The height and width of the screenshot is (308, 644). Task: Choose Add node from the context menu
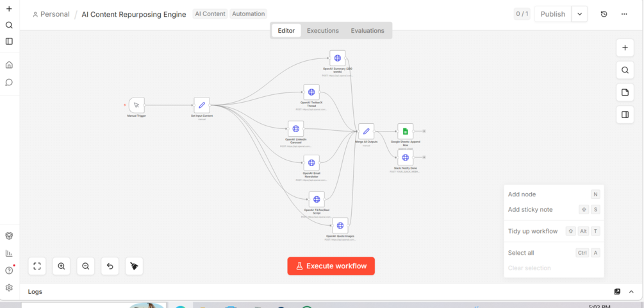pos(554,194)
